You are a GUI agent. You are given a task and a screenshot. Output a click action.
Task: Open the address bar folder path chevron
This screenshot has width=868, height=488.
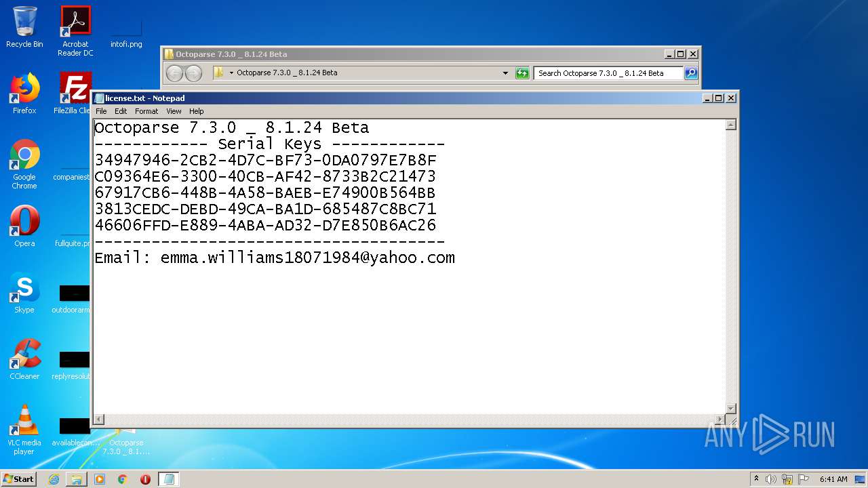point(231,73)
